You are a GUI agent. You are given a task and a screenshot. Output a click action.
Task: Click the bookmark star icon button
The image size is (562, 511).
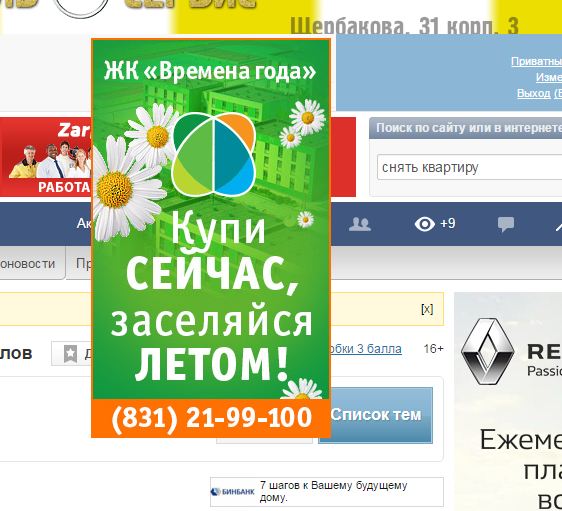click(x=70, y=353)
